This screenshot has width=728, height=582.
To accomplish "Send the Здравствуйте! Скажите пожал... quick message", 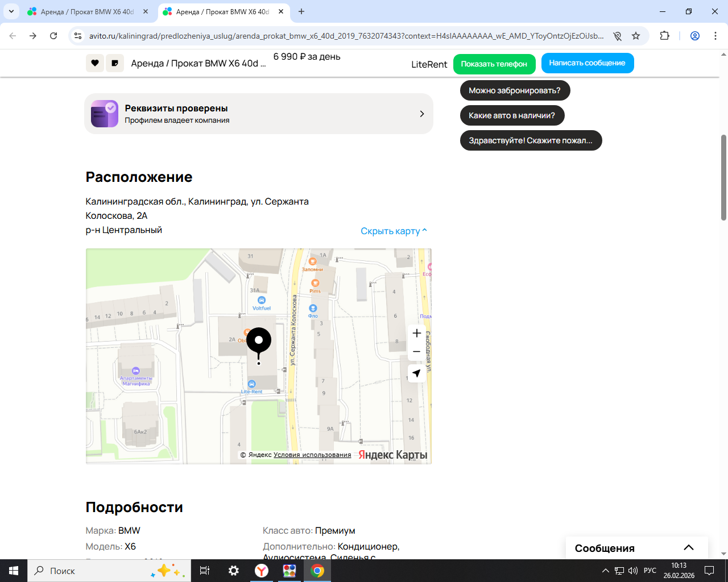I will [x=531, y=140].
